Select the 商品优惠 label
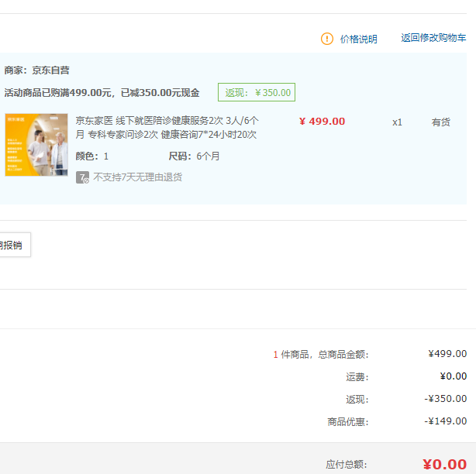The width and height of the screenshot is (476, 474). click(348, 422)
